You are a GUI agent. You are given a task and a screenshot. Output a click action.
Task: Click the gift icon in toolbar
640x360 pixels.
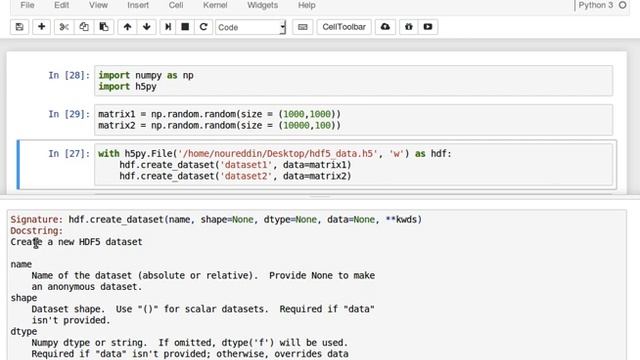coord(409,27)
